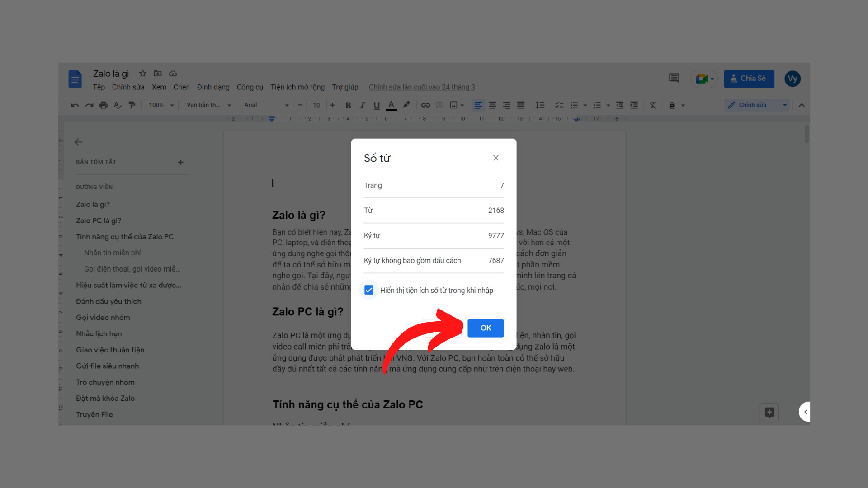Open the 'Chèn' menu

point(181,87)
